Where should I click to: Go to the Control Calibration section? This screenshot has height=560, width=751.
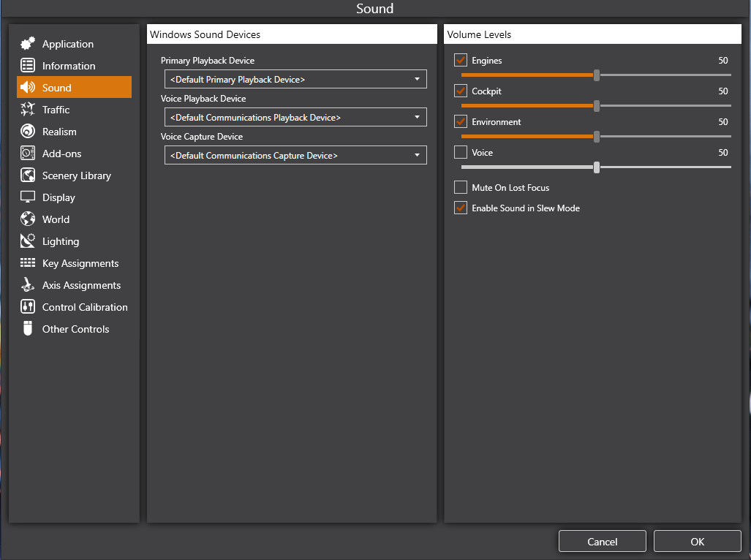click(x=84, y=307)
